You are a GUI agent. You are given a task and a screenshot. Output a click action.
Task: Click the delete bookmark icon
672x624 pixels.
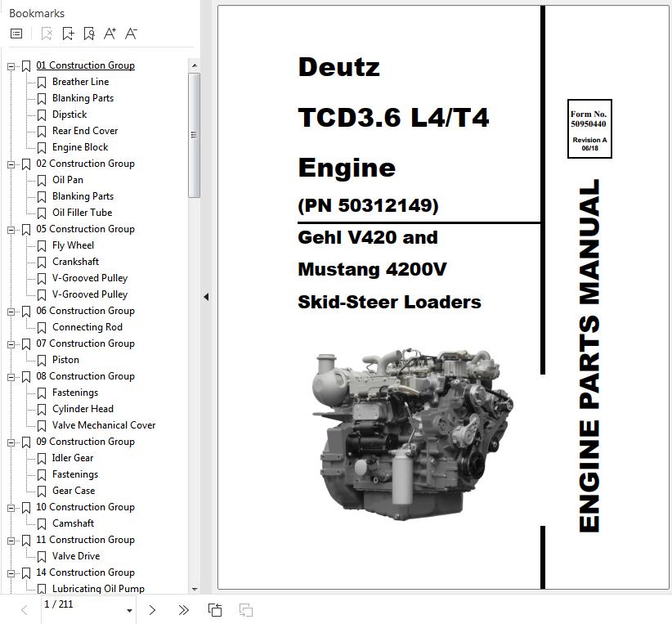(x=47, y=34)
